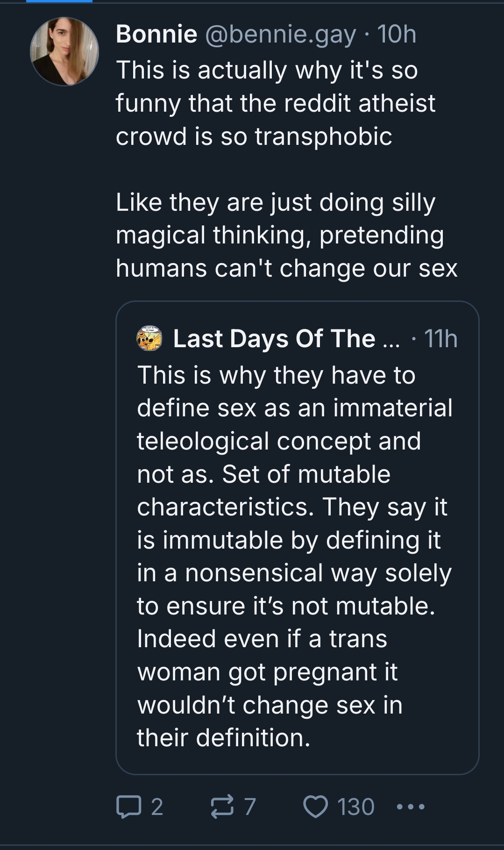Viewport: 504px width, 850px height.
Task: Click the quoted line "their definition."
Action: (x=224, y=738)
